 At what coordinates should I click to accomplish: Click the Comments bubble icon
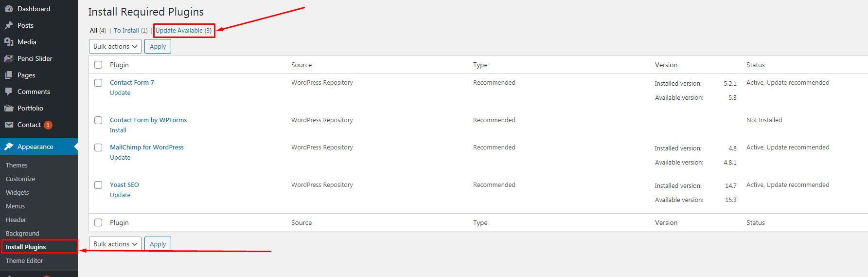9,92
